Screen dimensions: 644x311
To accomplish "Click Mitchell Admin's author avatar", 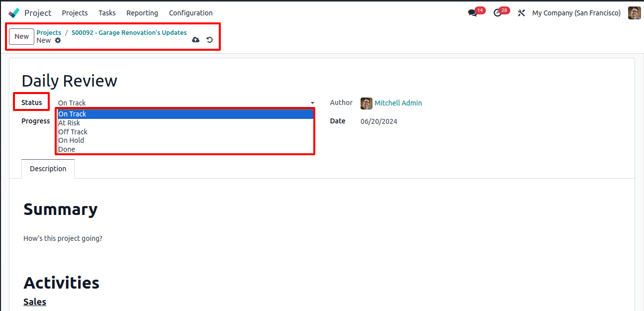I will (367, 103).
